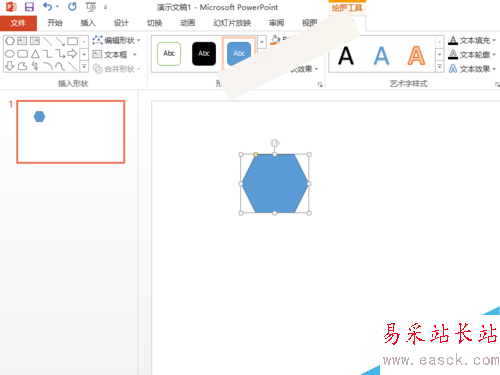Open the 文件 tab
The image size is (500, 375).
tap(18, 23)
